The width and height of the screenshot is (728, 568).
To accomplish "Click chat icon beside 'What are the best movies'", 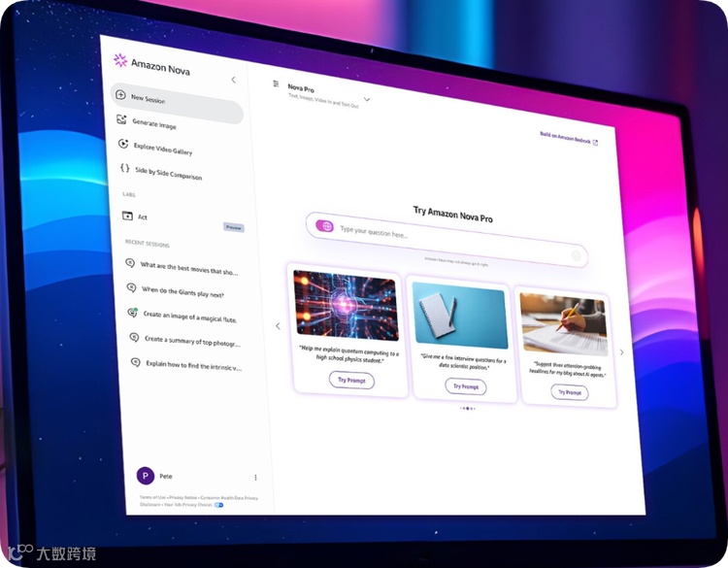I will (130, 263).
